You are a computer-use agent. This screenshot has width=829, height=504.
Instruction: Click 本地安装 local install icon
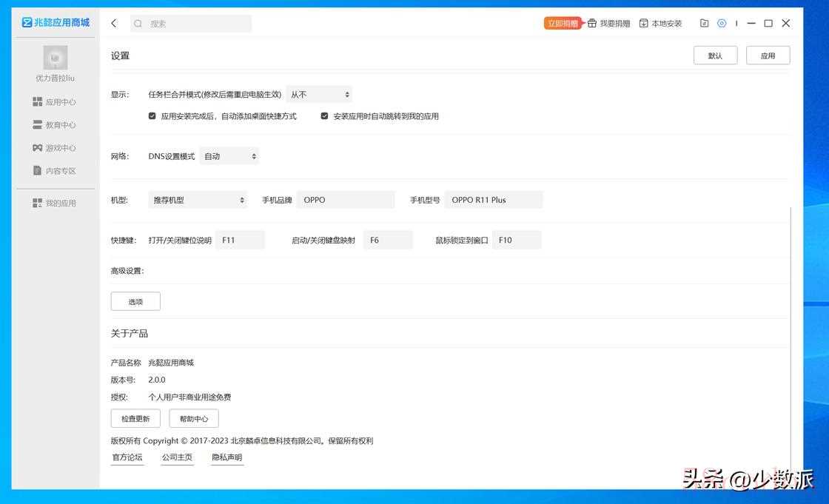point(644,24)
